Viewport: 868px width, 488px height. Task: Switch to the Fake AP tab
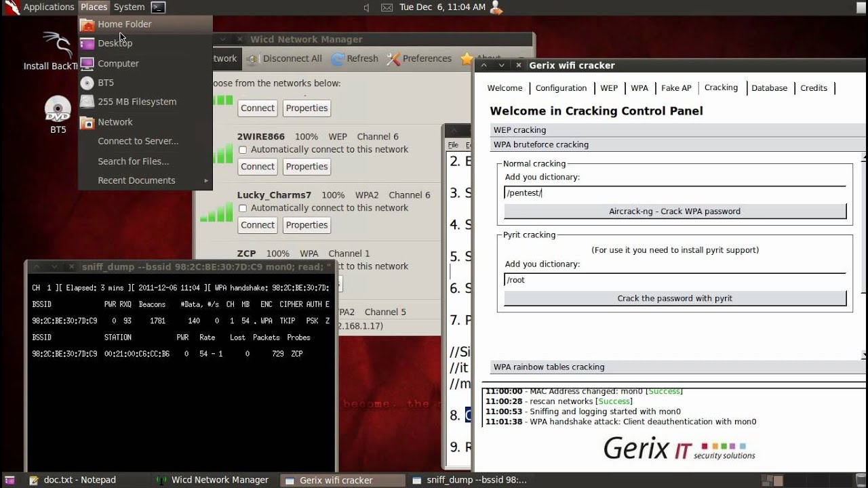point(676,88)
